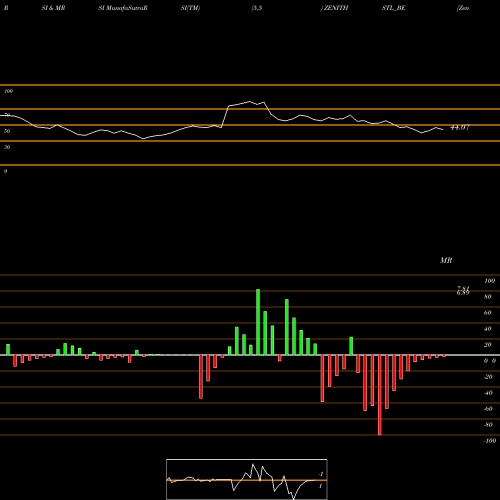Click the 'SI(TM)' header text

(x=190, y=8)
